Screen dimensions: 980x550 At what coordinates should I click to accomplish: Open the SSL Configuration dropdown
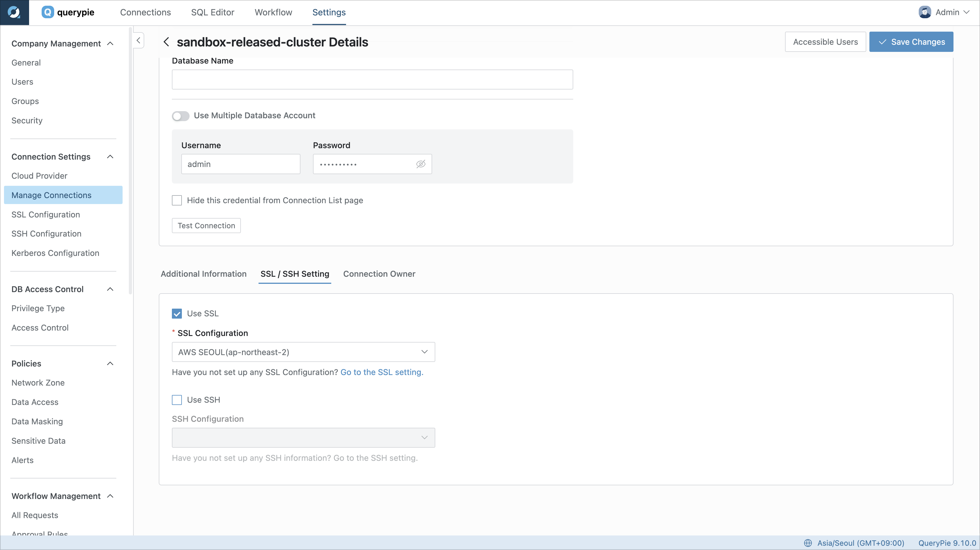click(x=303, y=352)
